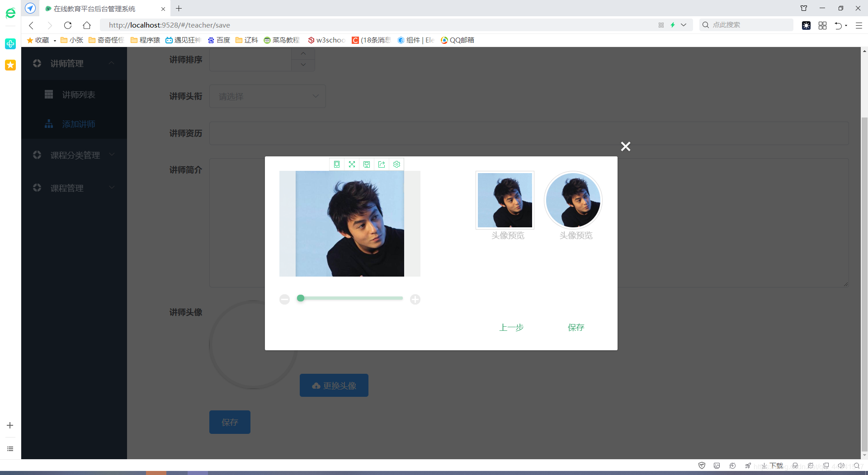Screen dimensions: 868x475
Task: Open the extensions grid icon in toolbar
Action: 822,25
